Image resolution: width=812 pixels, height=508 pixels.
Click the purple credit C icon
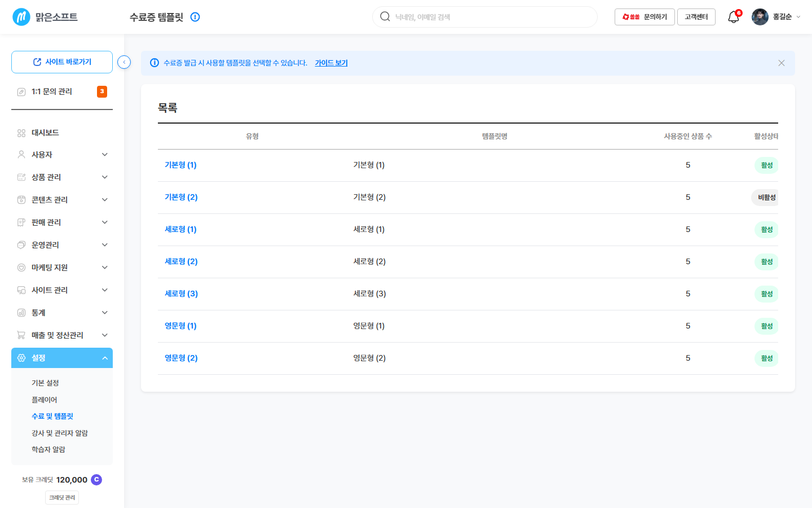[x=96, y=480]
